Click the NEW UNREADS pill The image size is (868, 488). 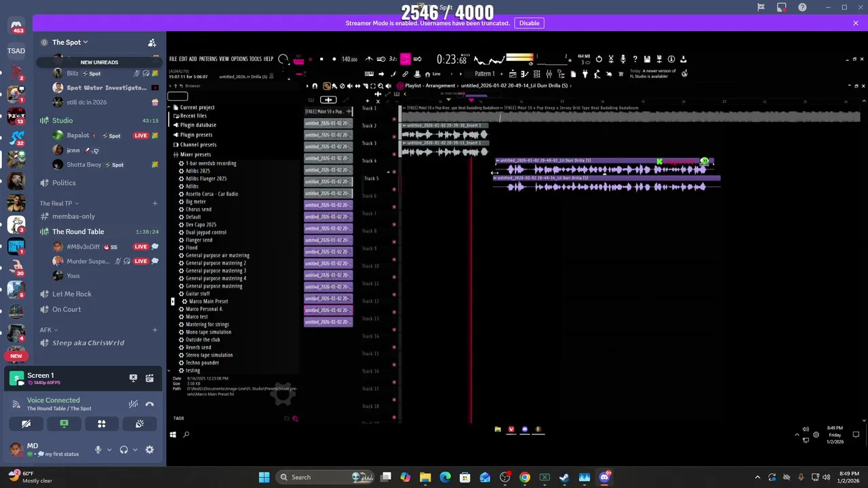click(99, 62)
